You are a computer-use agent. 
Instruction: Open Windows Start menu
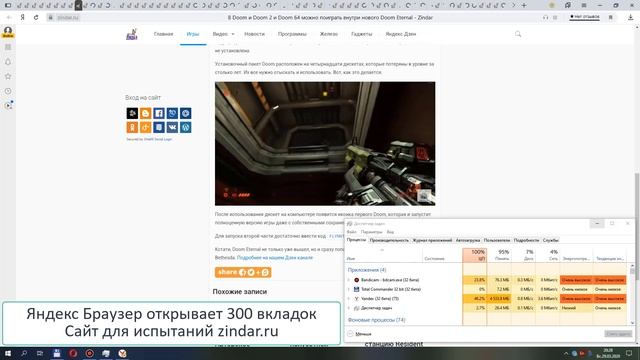point(8,353)
